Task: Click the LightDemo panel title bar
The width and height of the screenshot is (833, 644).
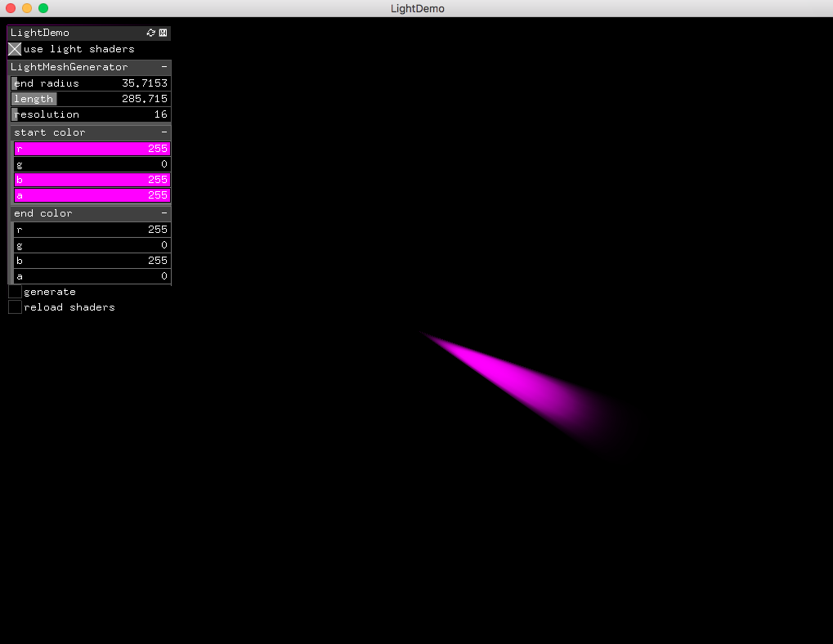Action: (x=74, y=33)
